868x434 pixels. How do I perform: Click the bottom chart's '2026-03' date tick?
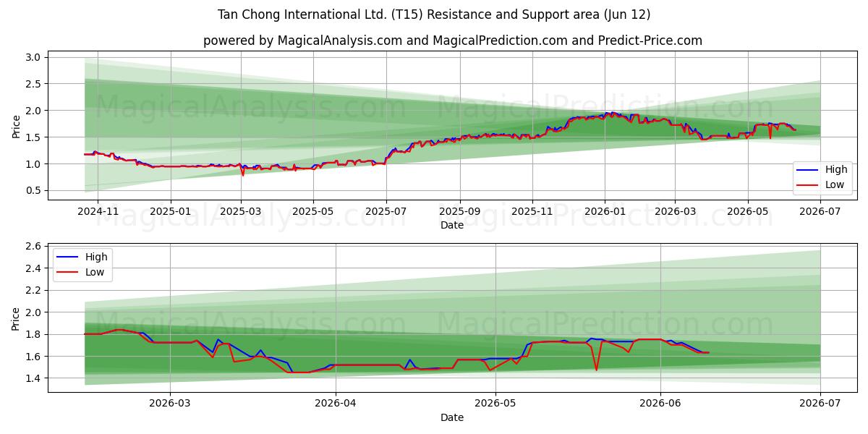click(170, 405)
